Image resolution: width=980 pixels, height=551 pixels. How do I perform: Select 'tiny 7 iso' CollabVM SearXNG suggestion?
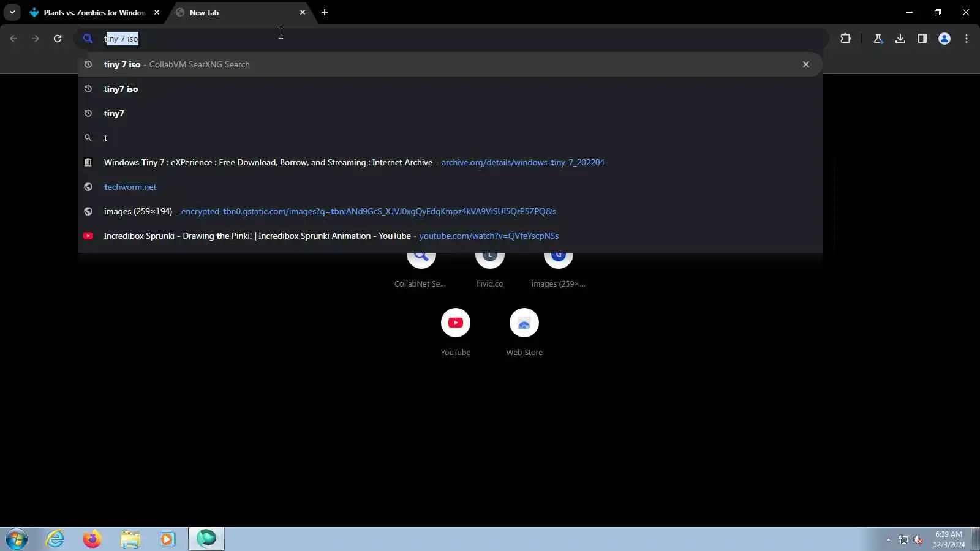tap(450, 64)
